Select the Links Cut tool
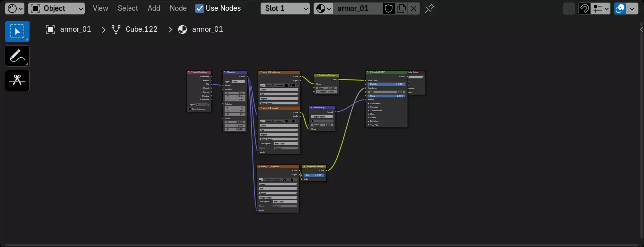 pyautogui.click(x=17, y=80)
